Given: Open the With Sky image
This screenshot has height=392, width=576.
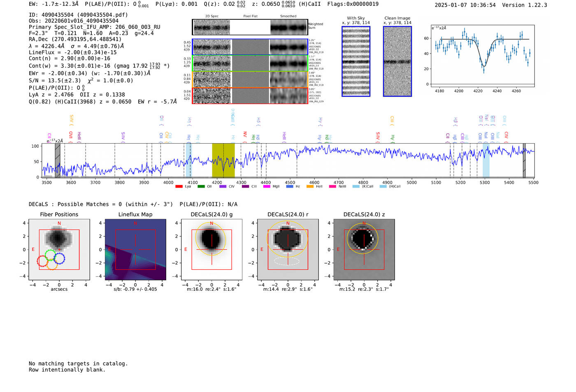Looking at the screenshot, I should (356, 61).
